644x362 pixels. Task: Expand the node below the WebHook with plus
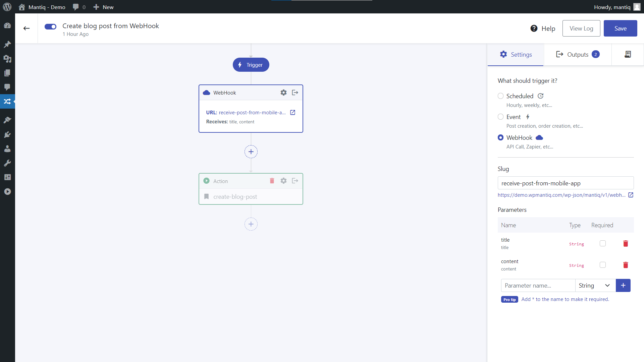(251, 152)
